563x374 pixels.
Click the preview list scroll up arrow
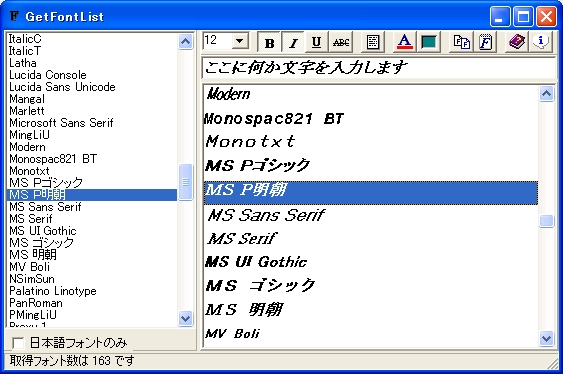[x=546, y=94]
